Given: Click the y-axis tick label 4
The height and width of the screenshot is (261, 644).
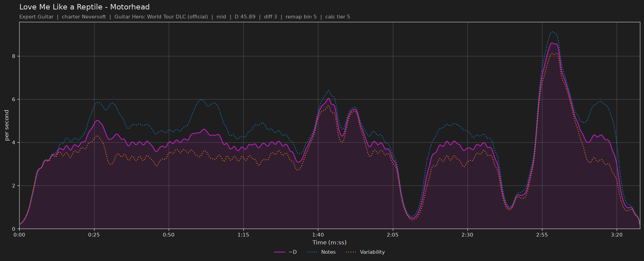Looking at the screenshot, I should [15, 143].
